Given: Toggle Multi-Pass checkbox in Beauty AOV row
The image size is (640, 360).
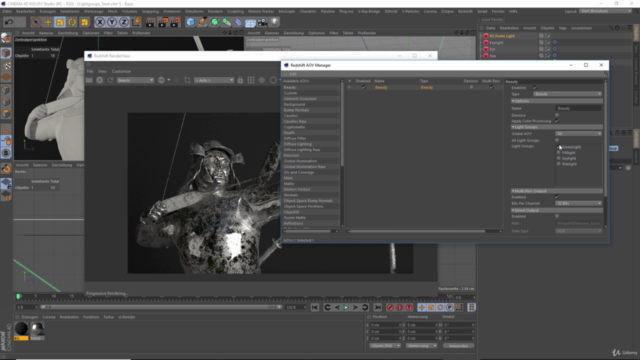Looking at the screenshot, I should pyautogui.click(x=491, y=87).
